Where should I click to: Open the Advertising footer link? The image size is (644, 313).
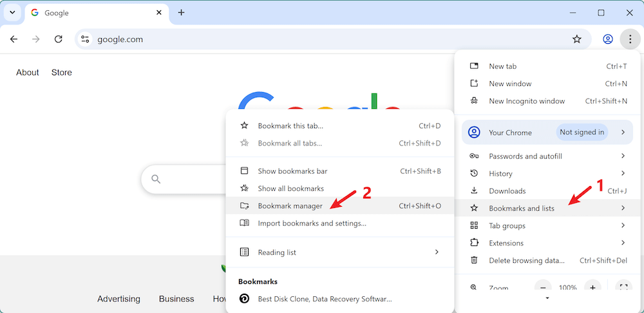118,299
